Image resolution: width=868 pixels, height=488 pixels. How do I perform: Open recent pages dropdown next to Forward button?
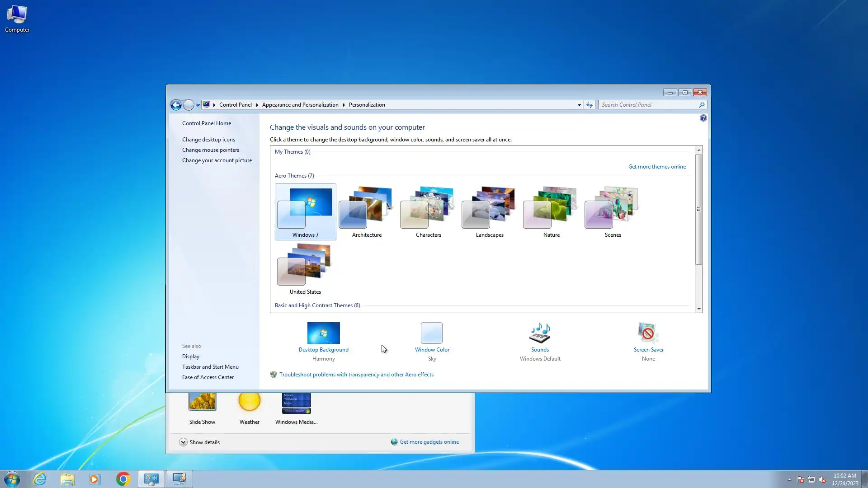(x=198, y=105)
